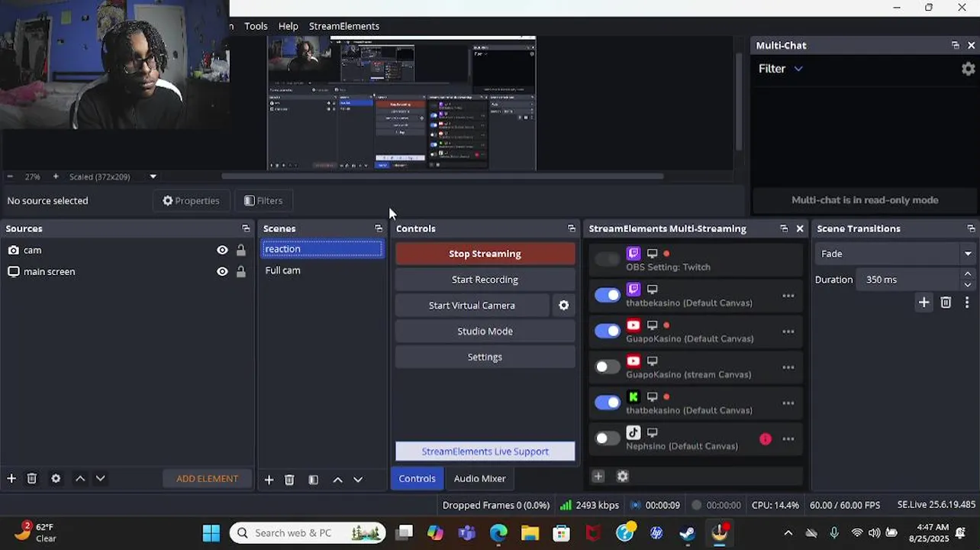Show hidden system tray icons chevron
980x550 pixels.
788,533
